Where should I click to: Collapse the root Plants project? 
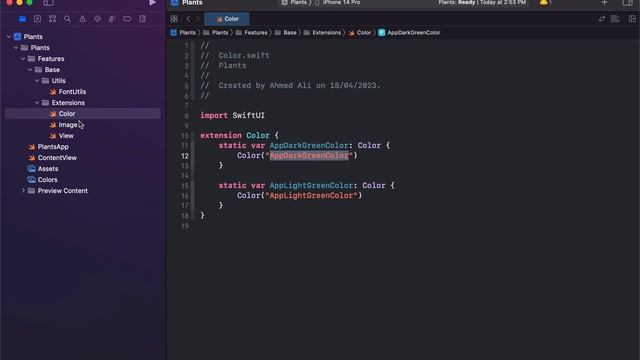tap(9, 37)
